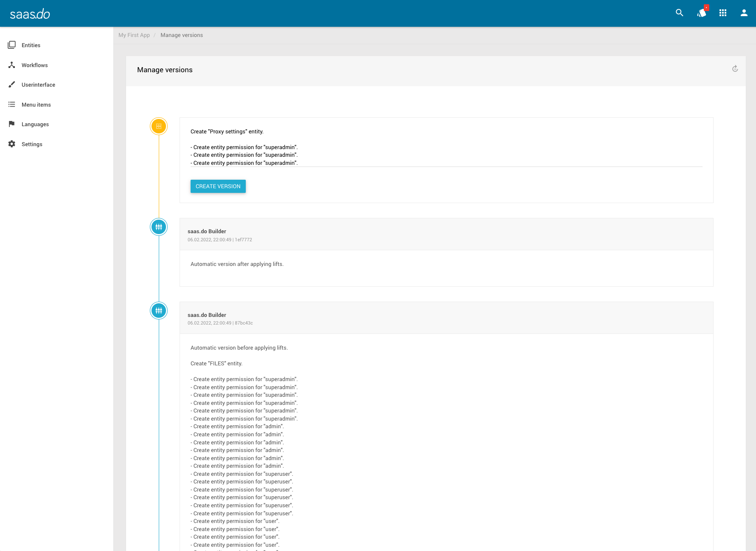
Task: Open Settings from the sidebar
Action: 11,144
